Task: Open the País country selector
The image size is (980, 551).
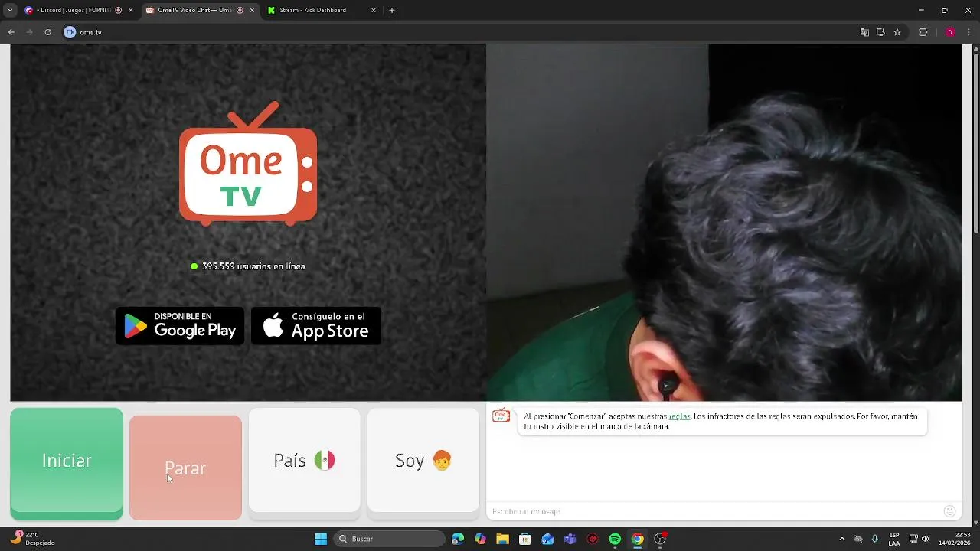Action: point(304,460)
